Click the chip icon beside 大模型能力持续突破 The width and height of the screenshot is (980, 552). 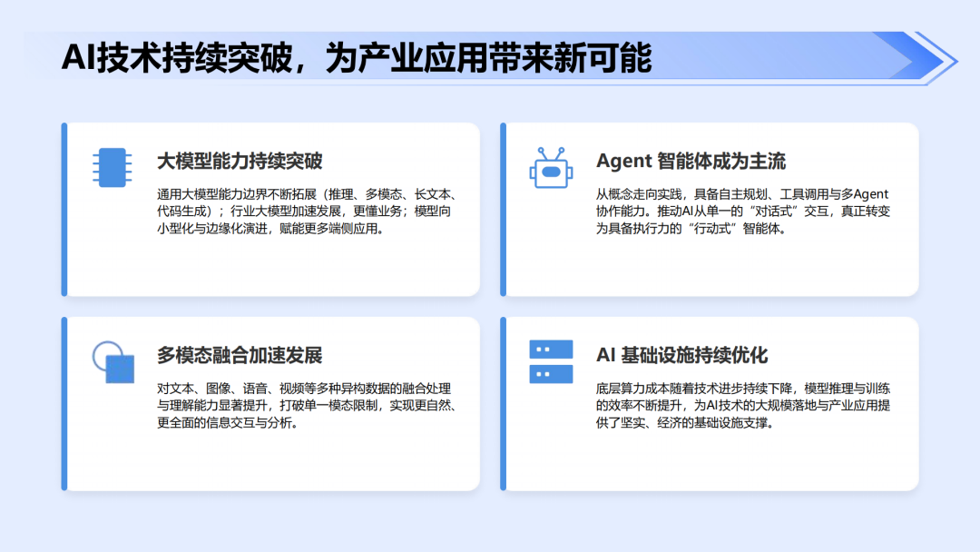(x=113, y=168)
